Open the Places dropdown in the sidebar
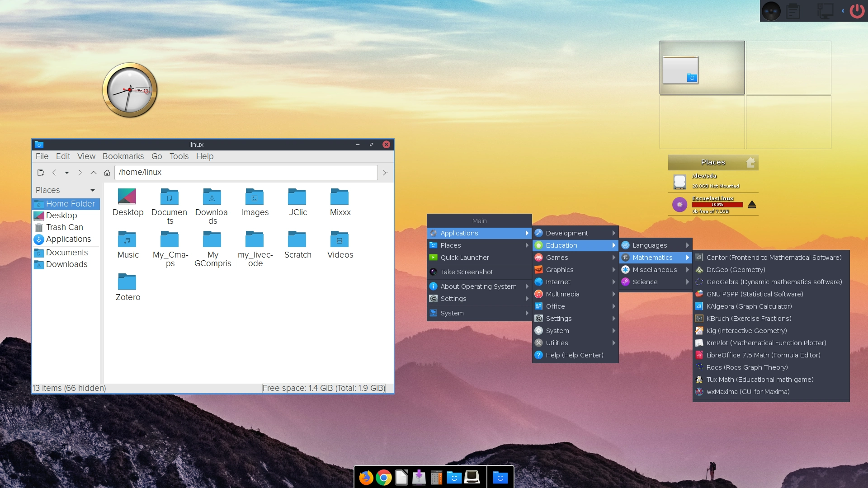 point(93,190)
